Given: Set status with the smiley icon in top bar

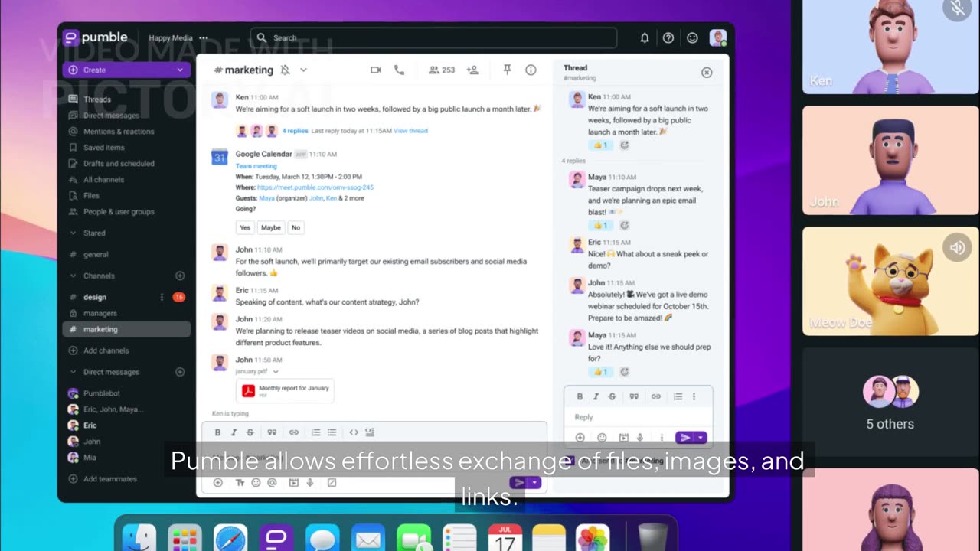Looking at the screenshot, I should 692,37.
